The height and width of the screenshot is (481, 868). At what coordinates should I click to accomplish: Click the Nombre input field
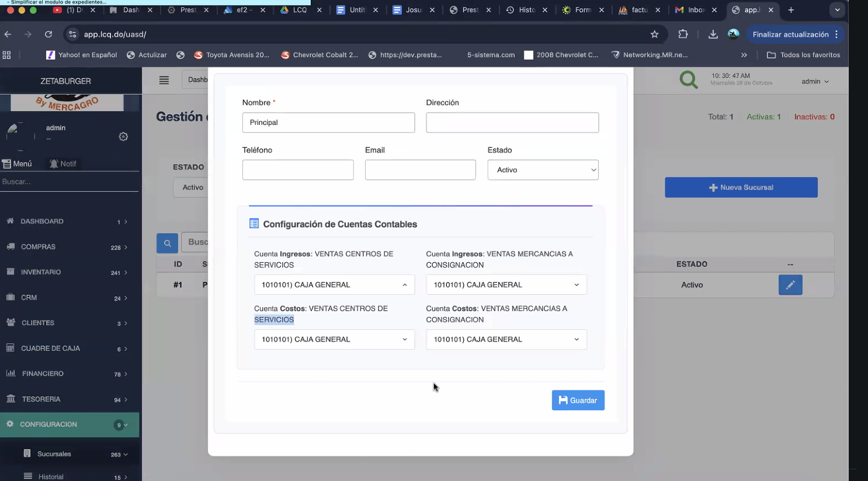328,123
